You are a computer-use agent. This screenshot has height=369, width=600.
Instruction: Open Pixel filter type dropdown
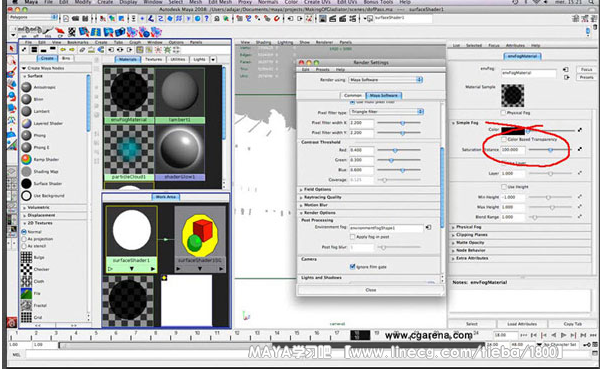click(387, 112)
